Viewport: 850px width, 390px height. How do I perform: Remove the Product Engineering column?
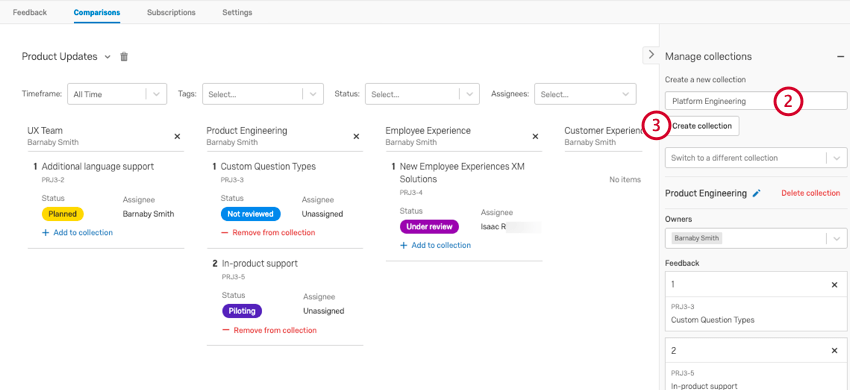pyautogui.click(x=356, y=136)
